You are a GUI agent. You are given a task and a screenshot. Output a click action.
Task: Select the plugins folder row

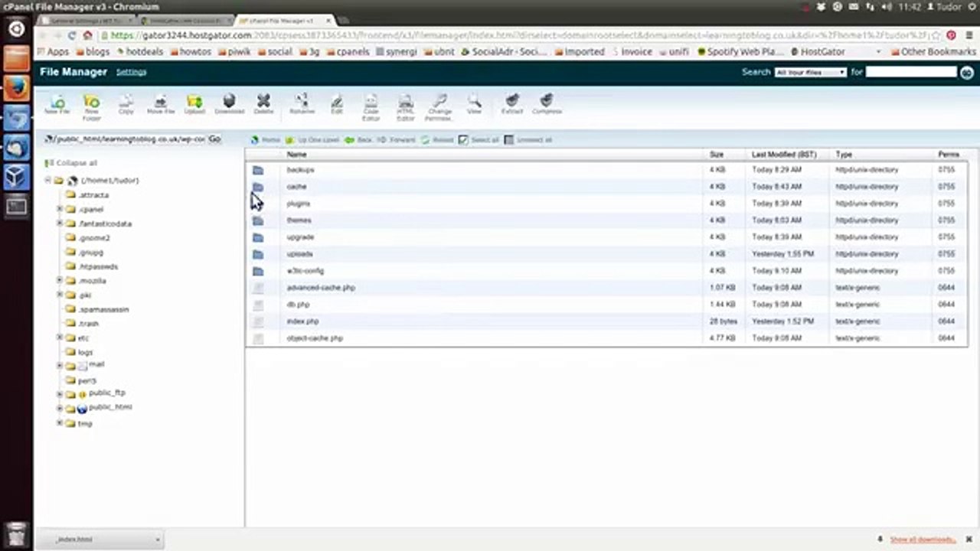pyautogui.click(x=606, y=204)
